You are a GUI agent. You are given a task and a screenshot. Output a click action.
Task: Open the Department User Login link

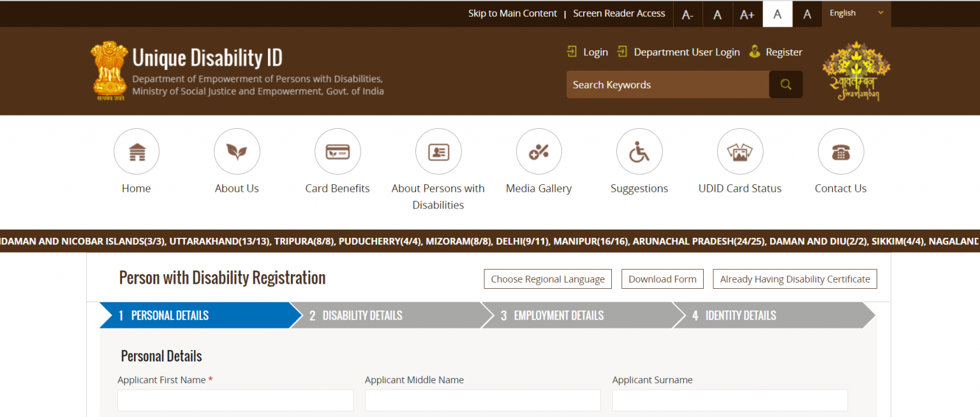pyautogui.click(x=687, y=52)
